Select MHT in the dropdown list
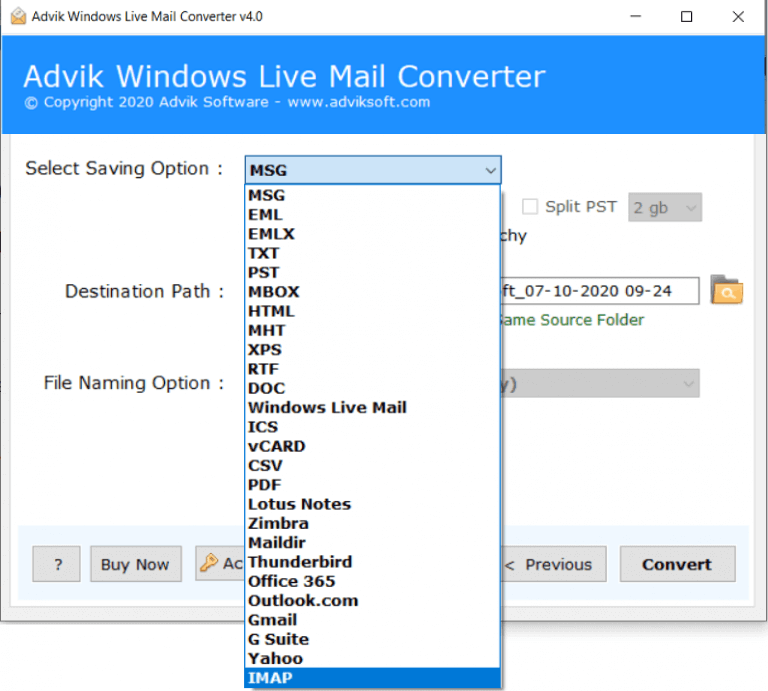 [x=372, y=331]
